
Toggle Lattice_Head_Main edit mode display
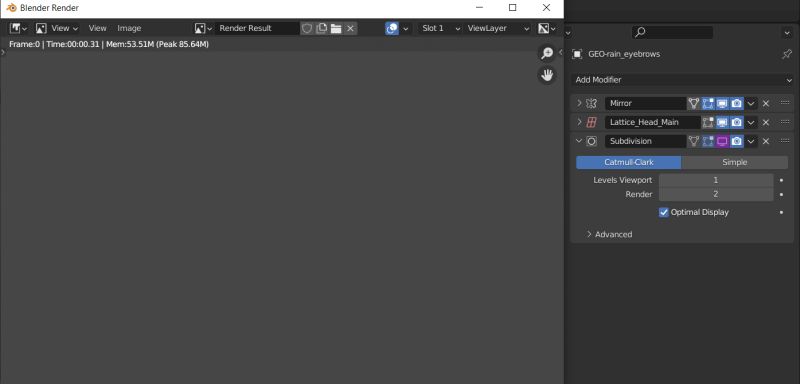(708, 122)
